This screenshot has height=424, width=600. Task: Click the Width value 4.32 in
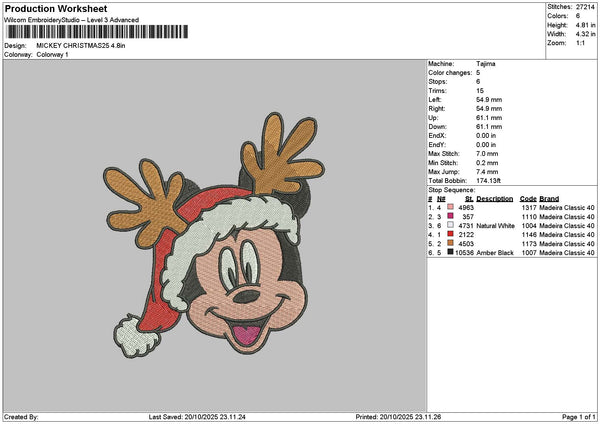pyautogui.click(x=585, y=34)
